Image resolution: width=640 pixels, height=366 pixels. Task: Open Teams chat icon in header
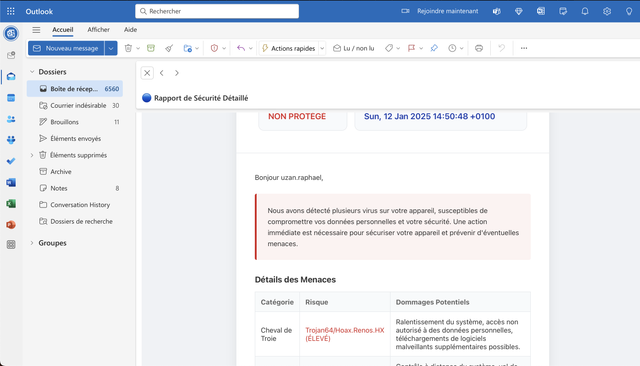tap(497, 11)
